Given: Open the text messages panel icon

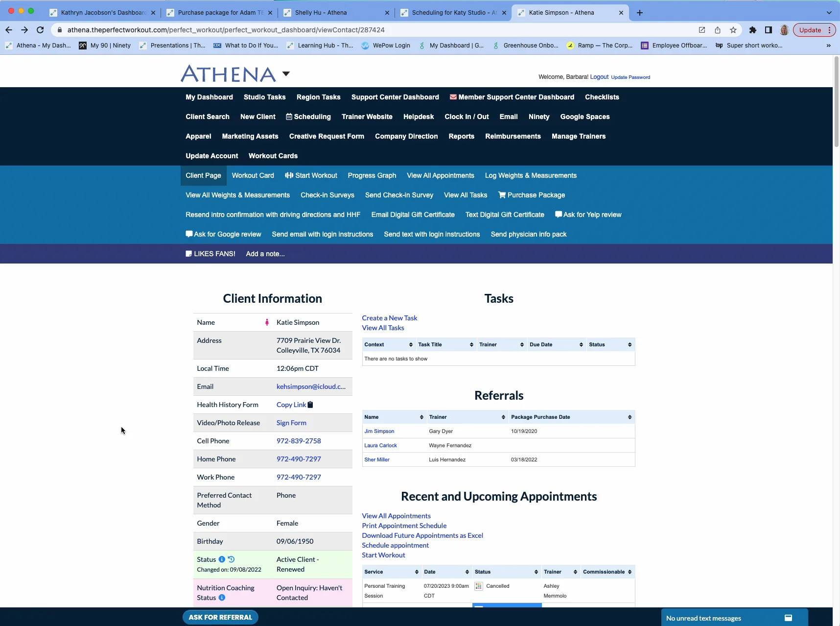Looking at the screenshot, I should pos(788,618).
